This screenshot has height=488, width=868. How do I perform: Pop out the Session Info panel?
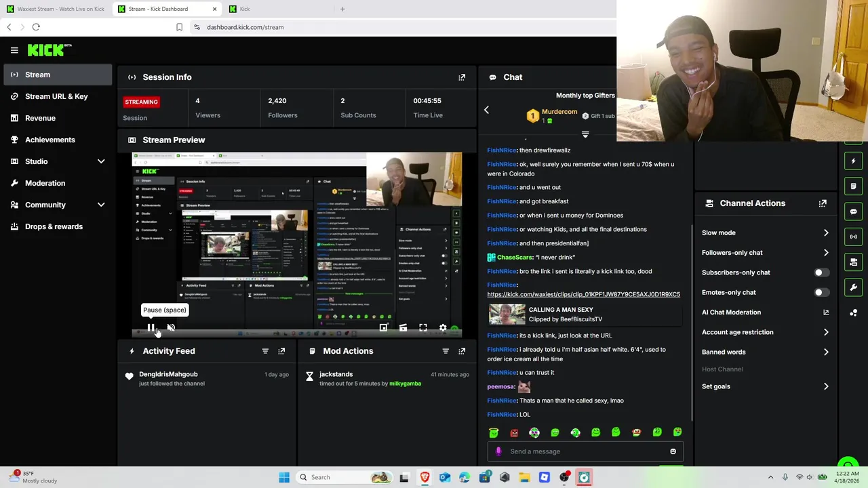point(462,77)
